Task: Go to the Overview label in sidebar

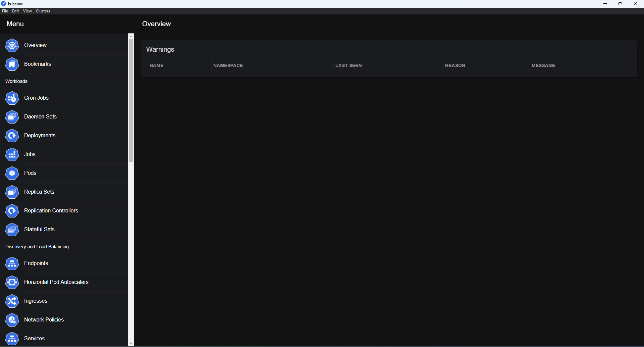Action: click(x=35, y=45)
